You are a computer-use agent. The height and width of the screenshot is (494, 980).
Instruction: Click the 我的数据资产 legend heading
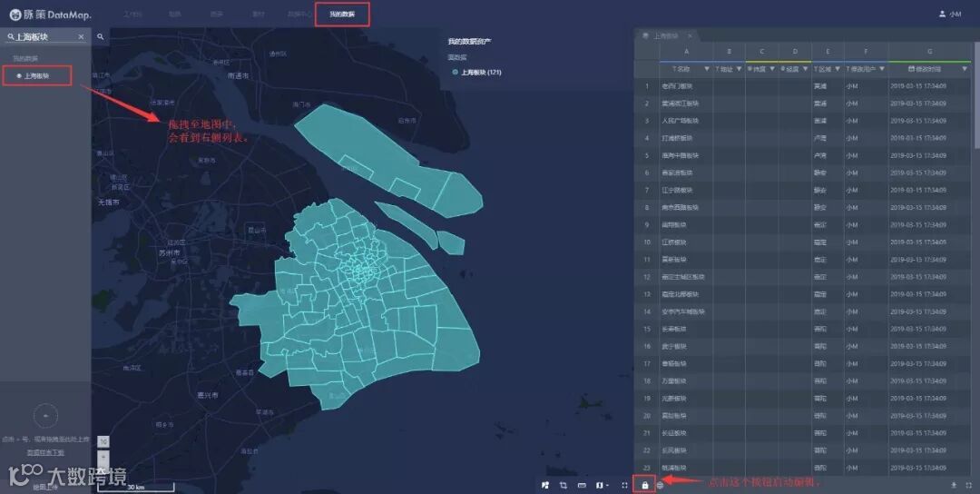coord(469,41)
